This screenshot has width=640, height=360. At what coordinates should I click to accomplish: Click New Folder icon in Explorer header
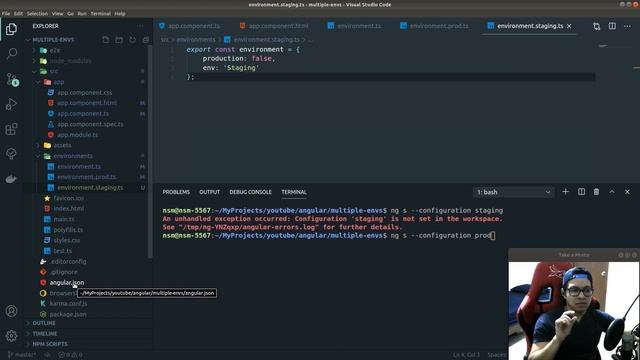point(119,40)
